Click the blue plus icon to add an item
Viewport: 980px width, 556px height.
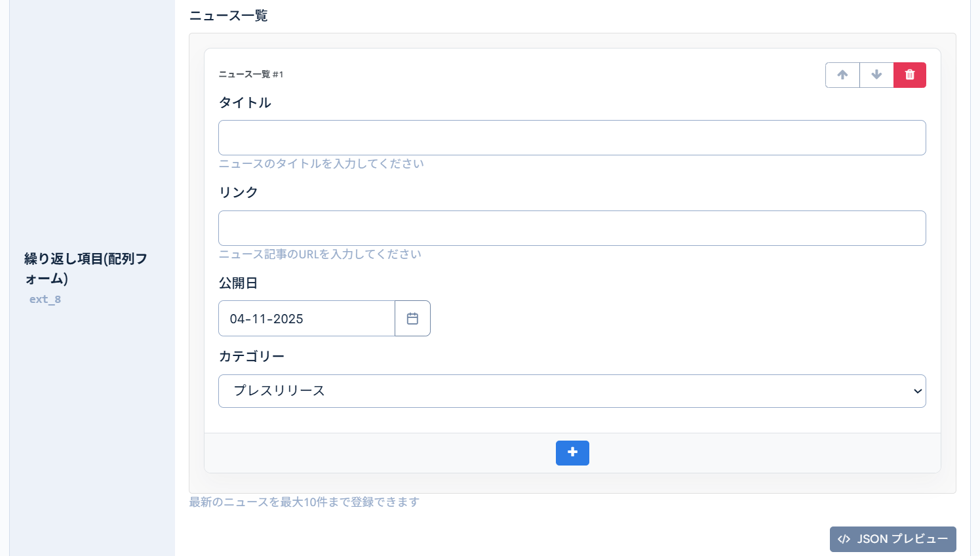[572, 453]
